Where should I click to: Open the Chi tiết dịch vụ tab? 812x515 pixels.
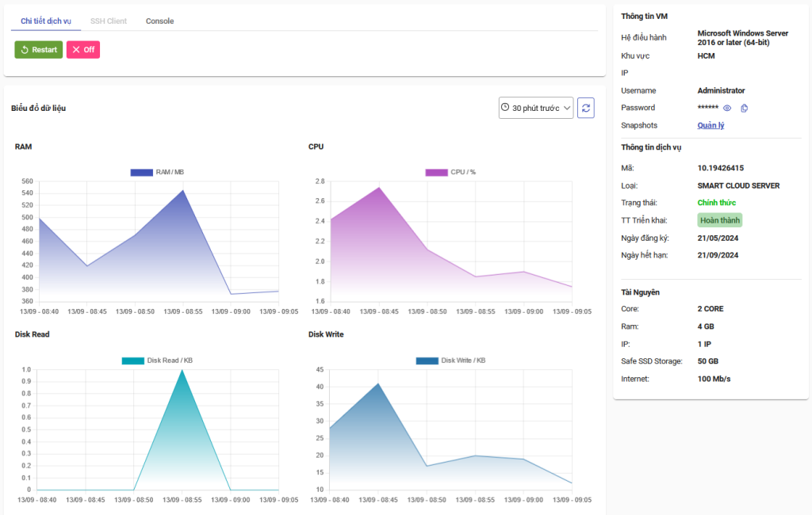coord(45,21)
